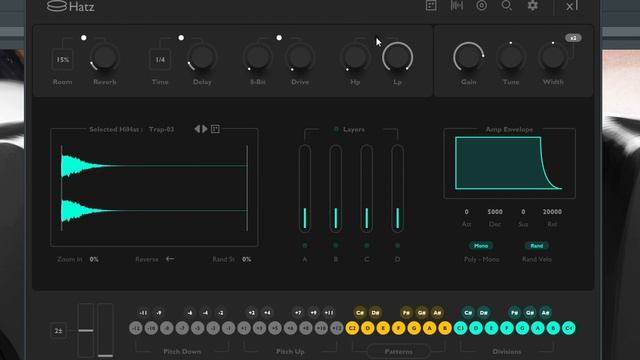Select previous hi-hat sample arrow

pyautogui.click(x=197, y=129)
